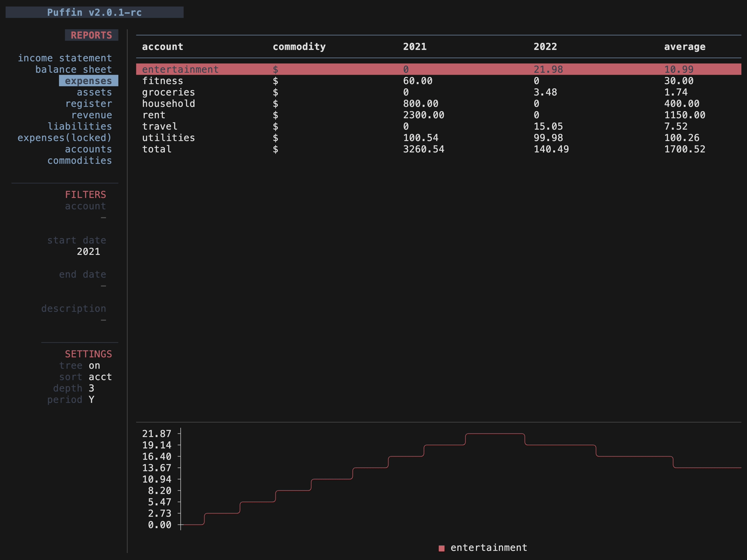Toggle the tree setting on

tap(94, 365)
